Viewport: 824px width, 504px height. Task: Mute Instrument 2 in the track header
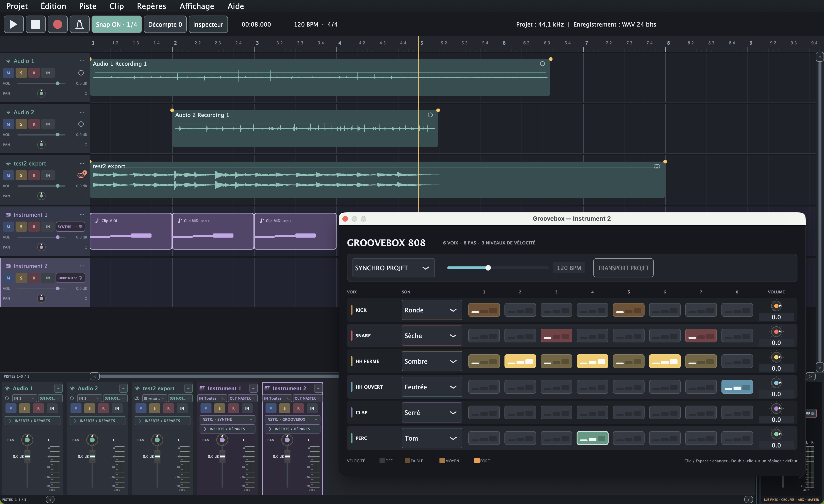[x=8, y=278]
